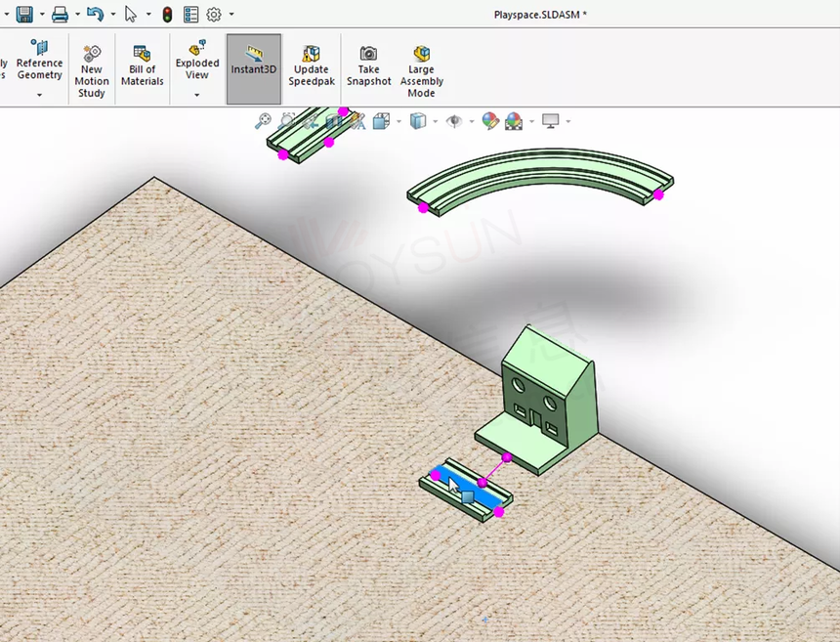Open the Display Style dropdown arrow
Screen dimensions: 840x642
coord(435,121)
